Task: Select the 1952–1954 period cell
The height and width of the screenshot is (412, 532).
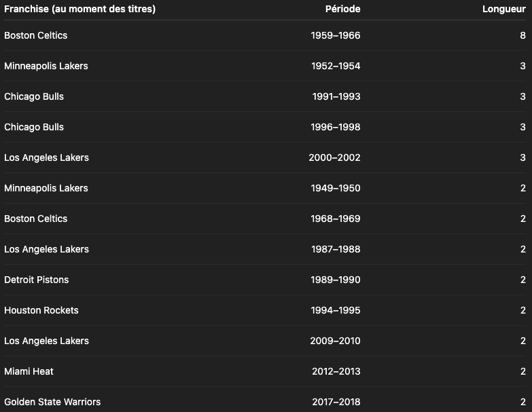Action: (335, 66)
